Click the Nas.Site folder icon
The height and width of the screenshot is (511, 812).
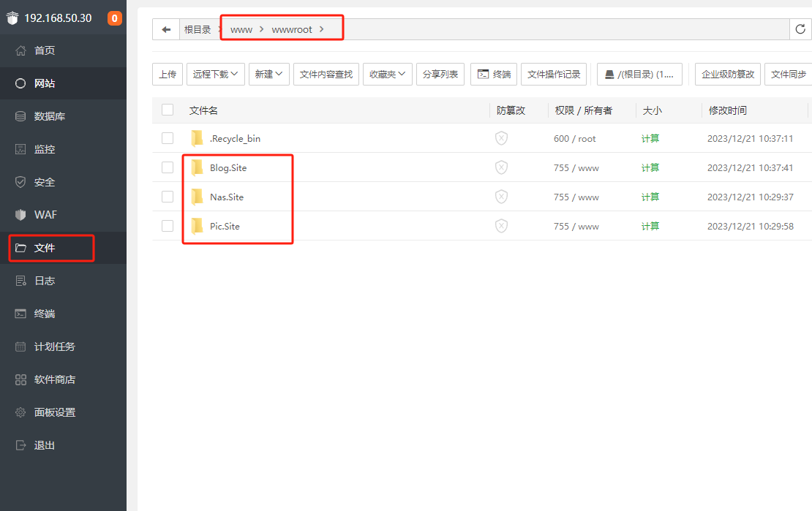pyautogui.click(x=197, y=197)
